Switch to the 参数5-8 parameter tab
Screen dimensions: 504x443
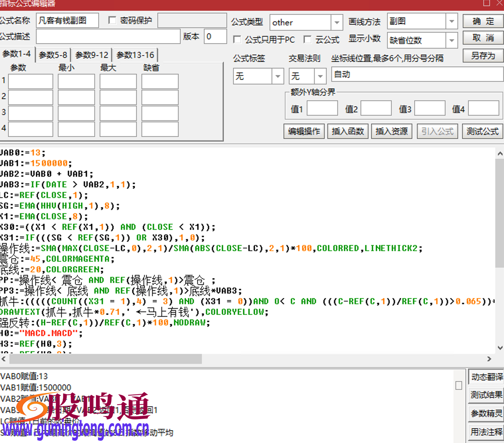(53, 54)
